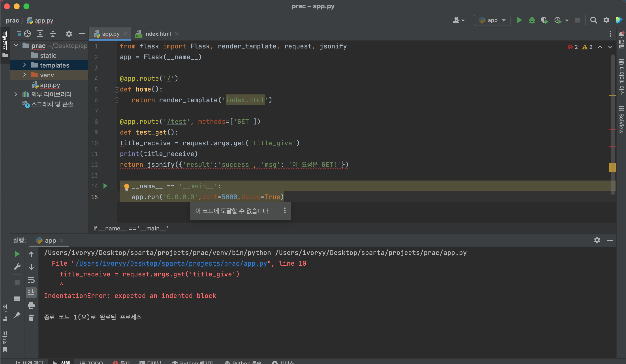Image resolution: width=626 pixels, height=364 pixels.
Task: Click the prac breadcrumb in navigation bar
Action: coord(12,20)
